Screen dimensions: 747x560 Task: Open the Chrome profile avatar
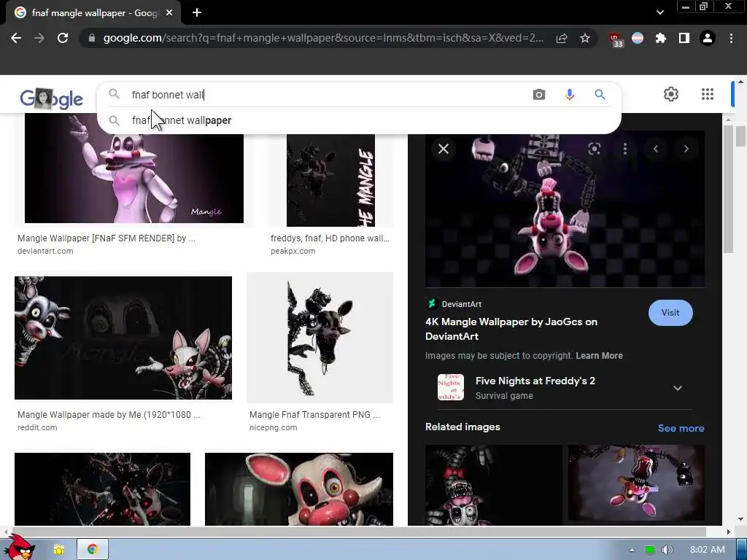tap(708, 38)
